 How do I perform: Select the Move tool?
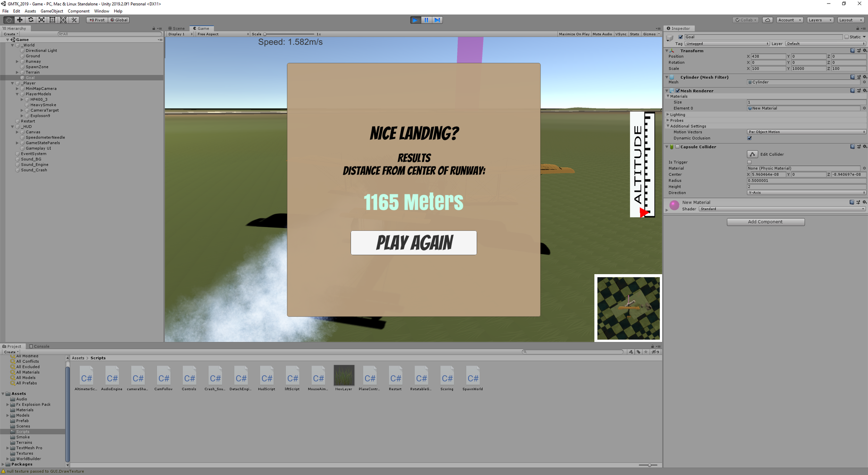coord(20,20)
